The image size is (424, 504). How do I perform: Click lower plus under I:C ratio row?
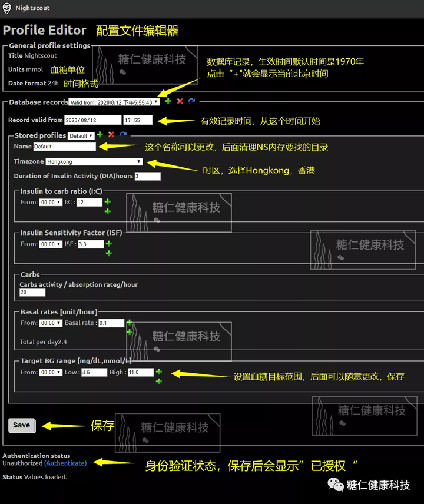click(108, 211)
